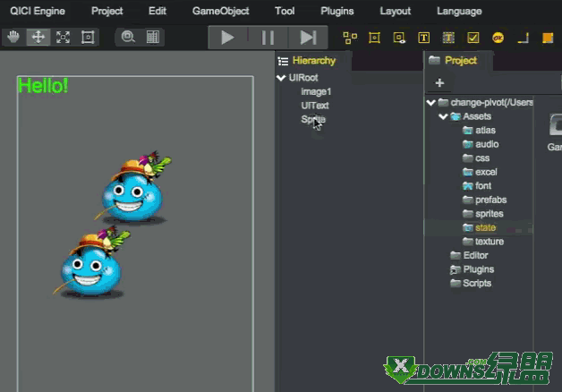The height and width of the screenshot is (392, 562).
Task: Open the Plugins folder in Project tree
Action: point(479,269)
